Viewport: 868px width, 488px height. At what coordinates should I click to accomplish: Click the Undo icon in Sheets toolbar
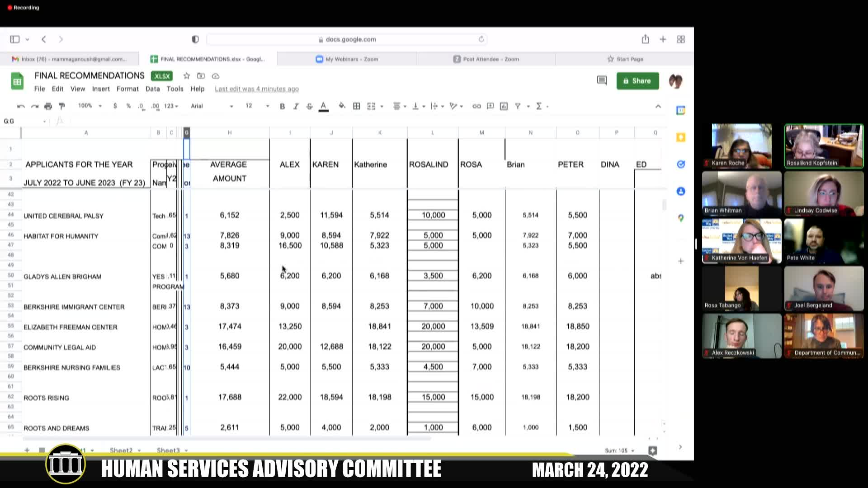pyautogui.click(x=21, y=106)
